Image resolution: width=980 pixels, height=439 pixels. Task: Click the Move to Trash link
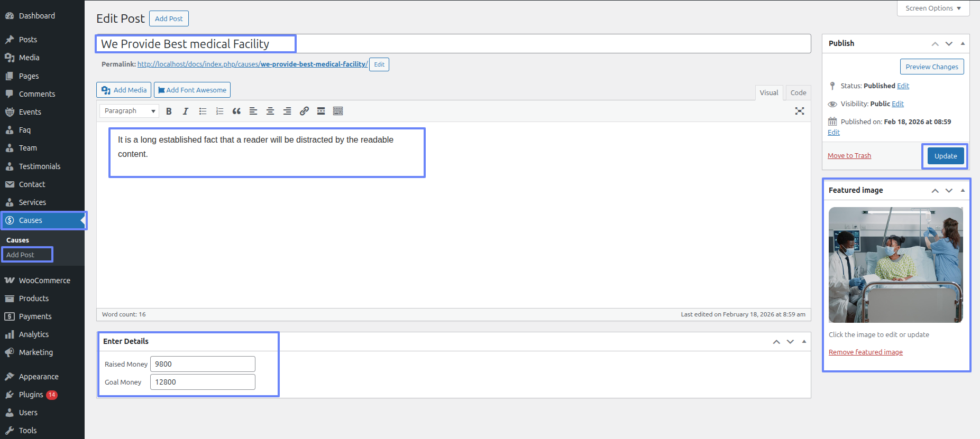click(x=849, y=156)
